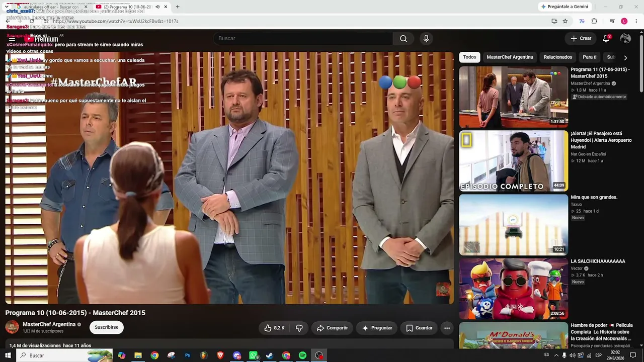Open the browser three-dot menu

(x=636, y=21)
